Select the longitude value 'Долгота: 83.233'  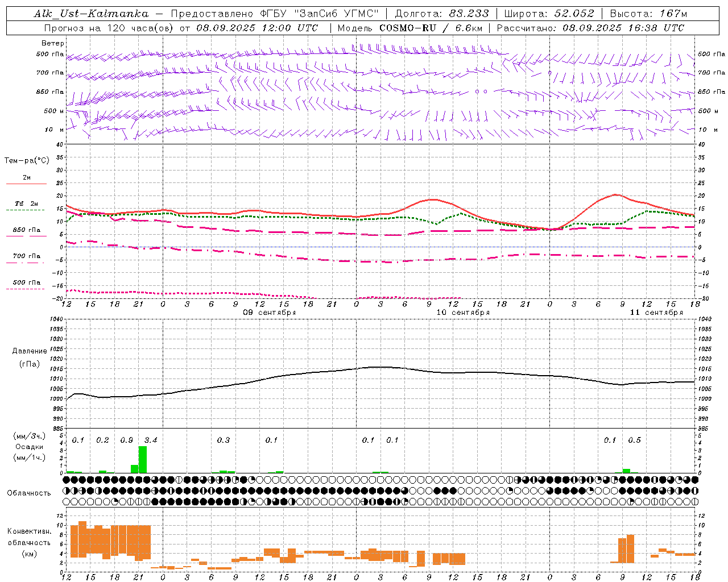coord(442,14)
